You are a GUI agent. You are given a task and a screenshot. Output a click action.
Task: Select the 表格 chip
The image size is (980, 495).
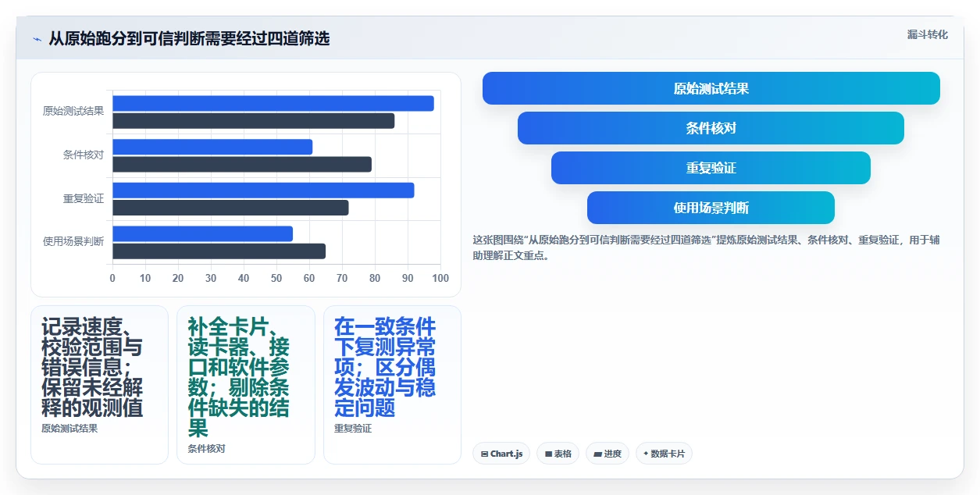[x=558, y=454]
